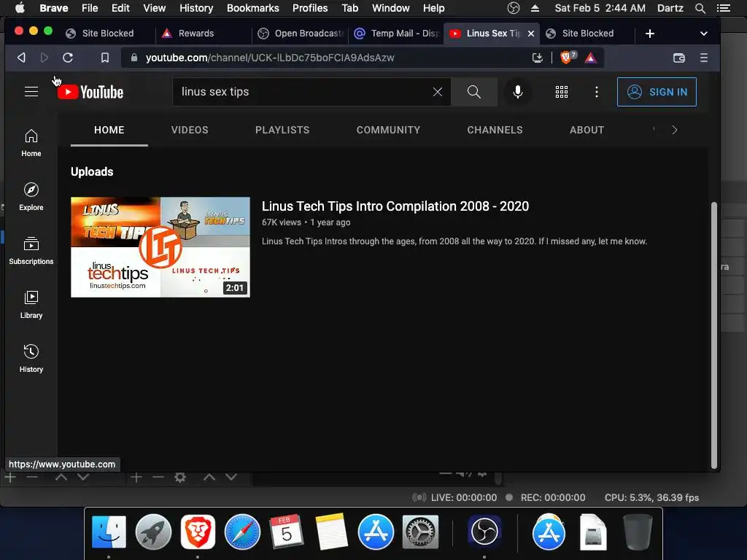747x560 pixels.
Task: Open Trash in the Dock
Action: 638,532
